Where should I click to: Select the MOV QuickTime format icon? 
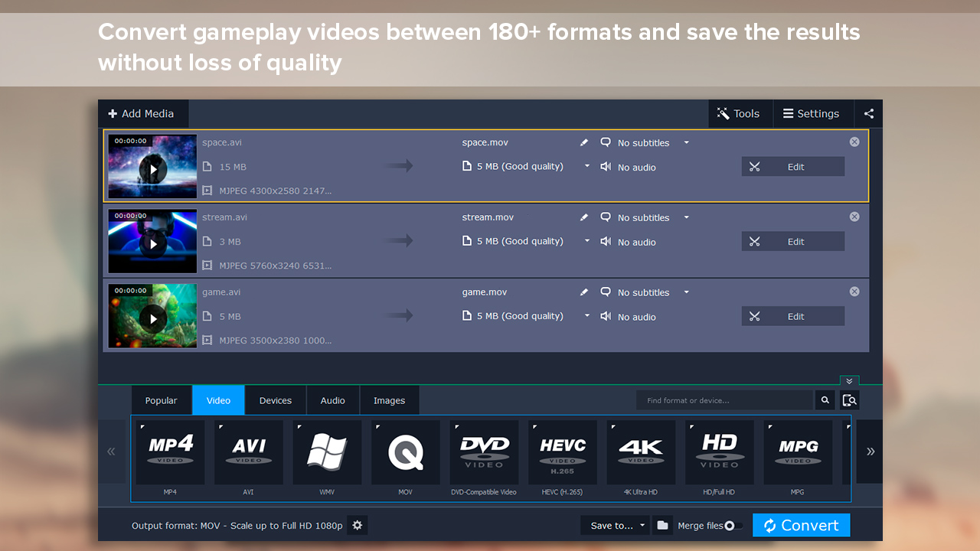pyautogui.click(x=405, y=452)
